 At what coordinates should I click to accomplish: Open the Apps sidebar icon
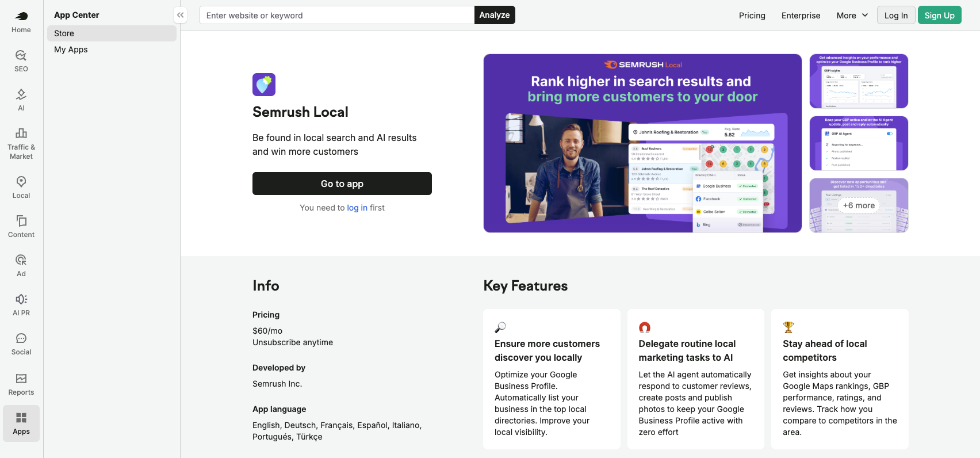(21, 423)
